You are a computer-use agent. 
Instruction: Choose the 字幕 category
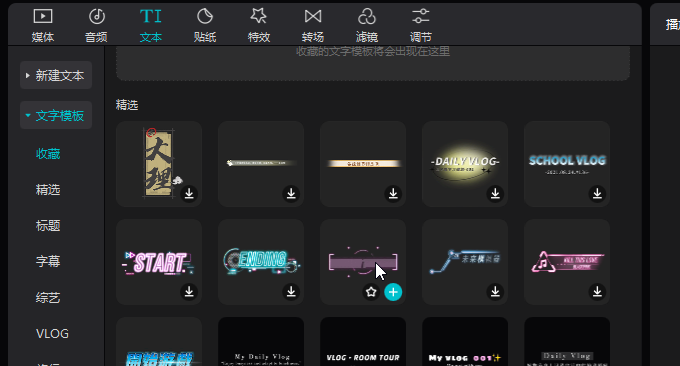click(x=48, y=261)
